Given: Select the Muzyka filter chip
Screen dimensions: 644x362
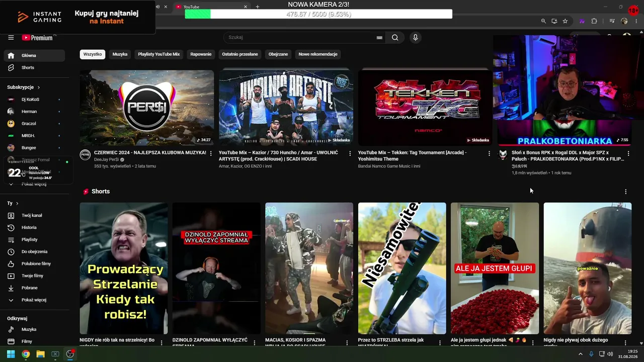Looking at the screenshot, I should [120, 54].
